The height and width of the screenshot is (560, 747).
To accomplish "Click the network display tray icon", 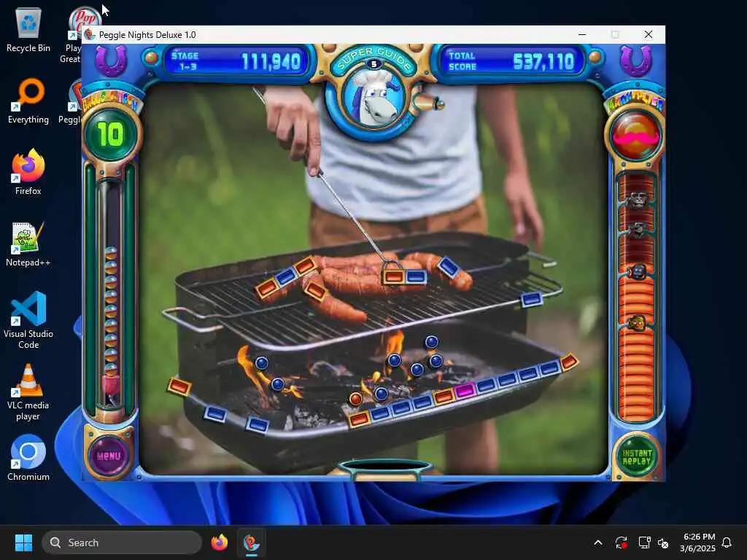I will click(644, 542).
